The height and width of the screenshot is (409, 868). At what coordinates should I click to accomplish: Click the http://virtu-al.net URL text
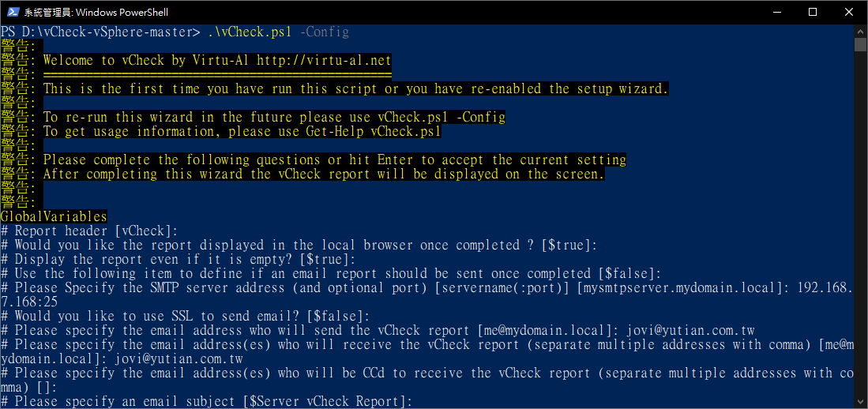pyautogui.click(x=324, y=60)
